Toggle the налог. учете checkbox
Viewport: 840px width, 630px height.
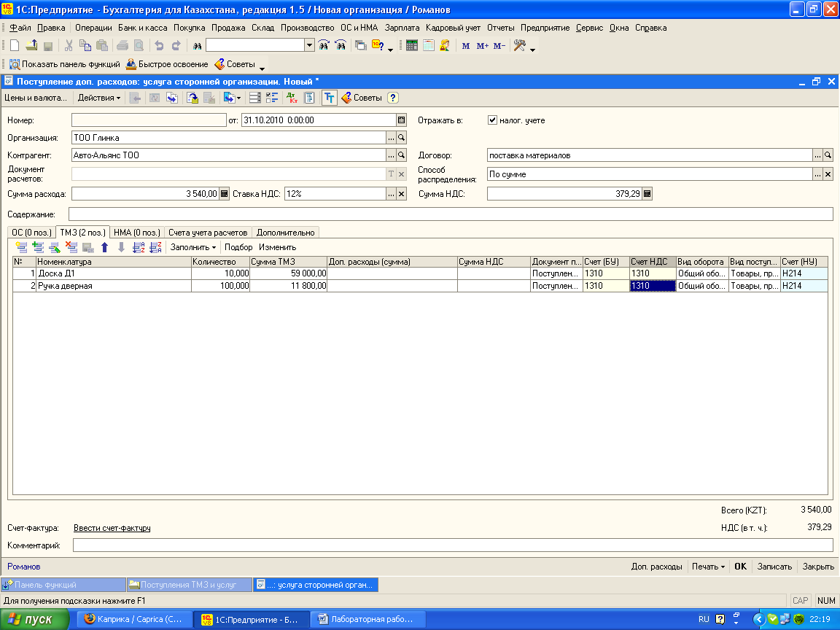pos(492,120)
